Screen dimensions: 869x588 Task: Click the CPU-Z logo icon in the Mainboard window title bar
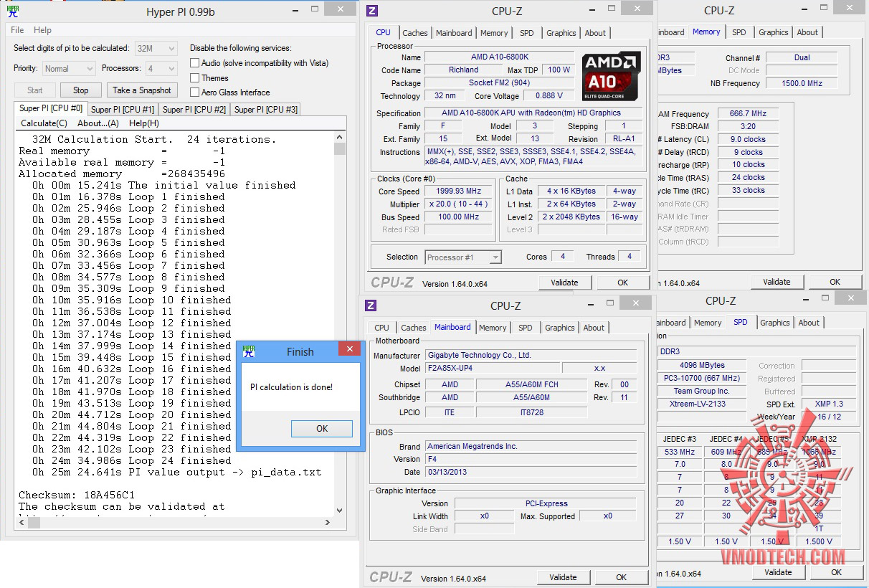[371, 305]
